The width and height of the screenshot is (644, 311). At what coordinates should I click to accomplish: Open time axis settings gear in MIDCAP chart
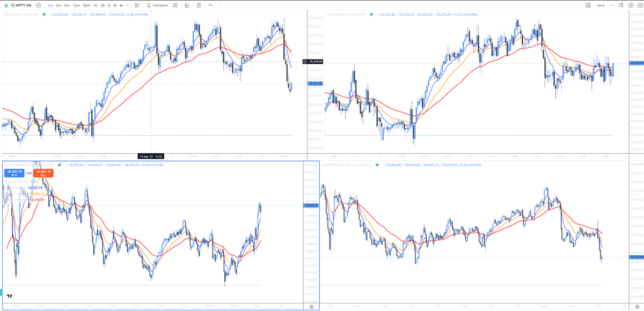click(x=638, y=306)
